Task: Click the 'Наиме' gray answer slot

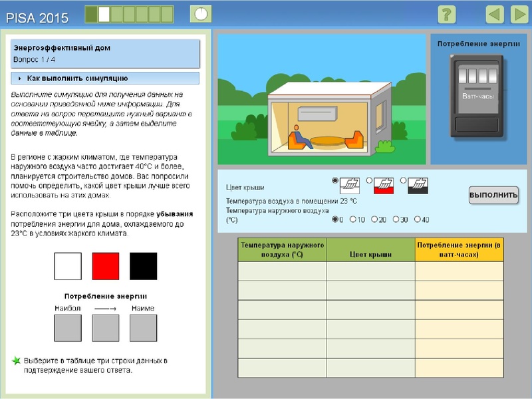Action: (143, 329)
